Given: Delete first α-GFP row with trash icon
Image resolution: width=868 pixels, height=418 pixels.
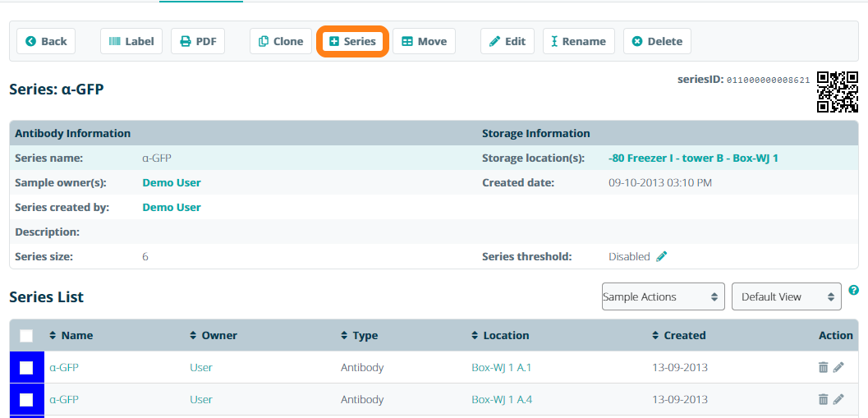Looking at the screenshot, I should pos(823,367).
